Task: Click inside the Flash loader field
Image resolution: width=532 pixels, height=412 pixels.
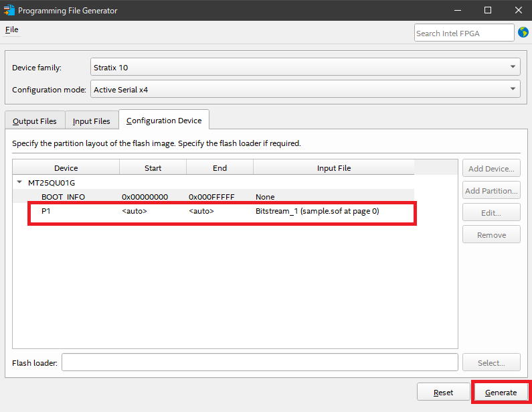Action: [260, 362]
